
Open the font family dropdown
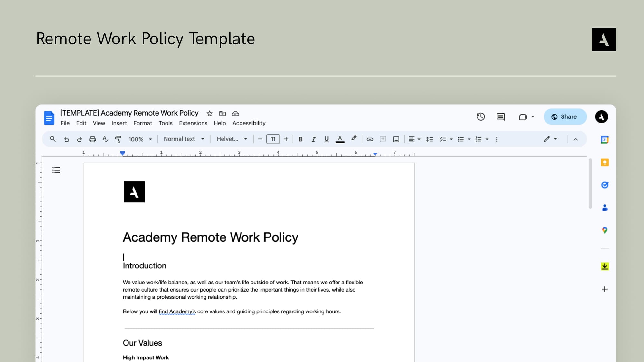(232, 139)
